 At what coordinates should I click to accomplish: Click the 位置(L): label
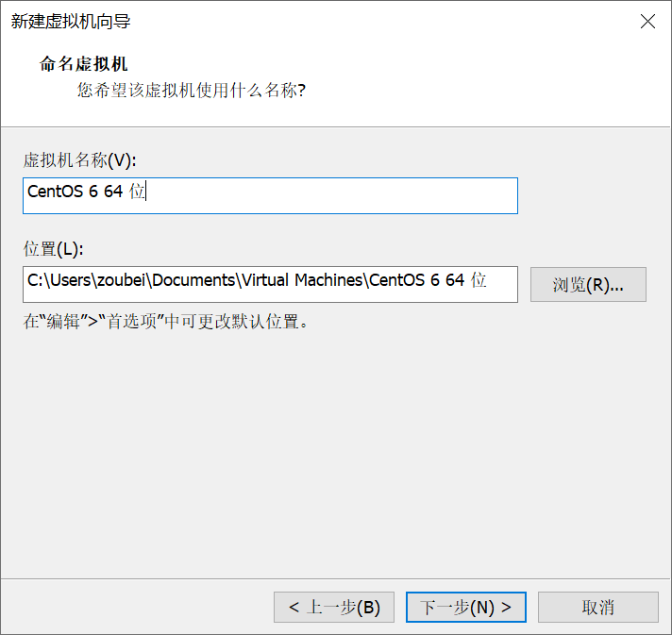(x=53, y=249)
